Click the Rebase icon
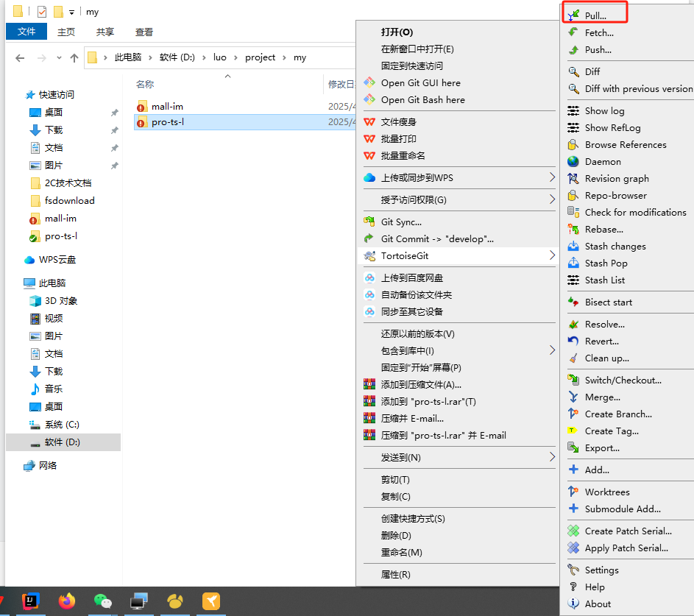The image size is (694, 616). tap(573, 229)
